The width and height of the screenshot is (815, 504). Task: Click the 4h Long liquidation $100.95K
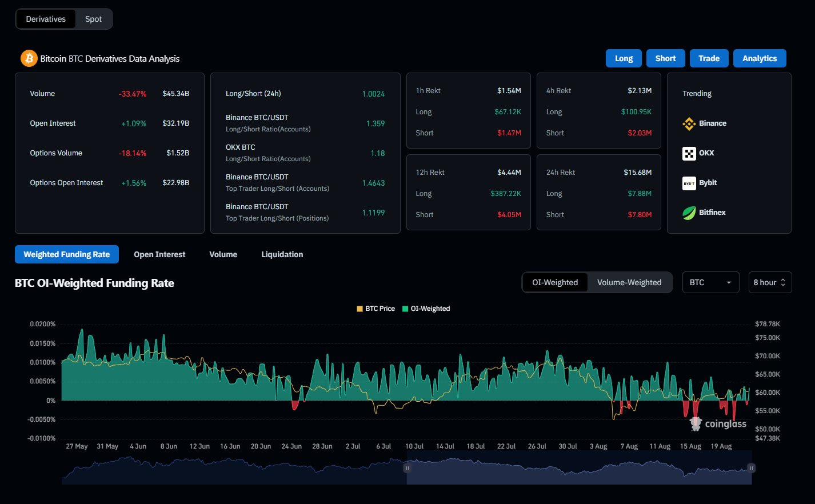pyautogui.click(x=636, y=112)
